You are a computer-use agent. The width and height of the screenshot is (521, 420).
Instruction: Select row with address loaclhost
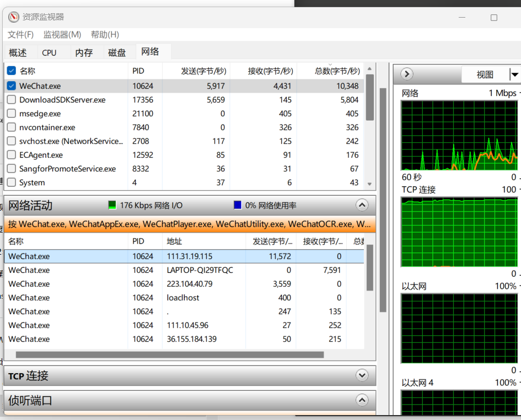pos(184,298)
